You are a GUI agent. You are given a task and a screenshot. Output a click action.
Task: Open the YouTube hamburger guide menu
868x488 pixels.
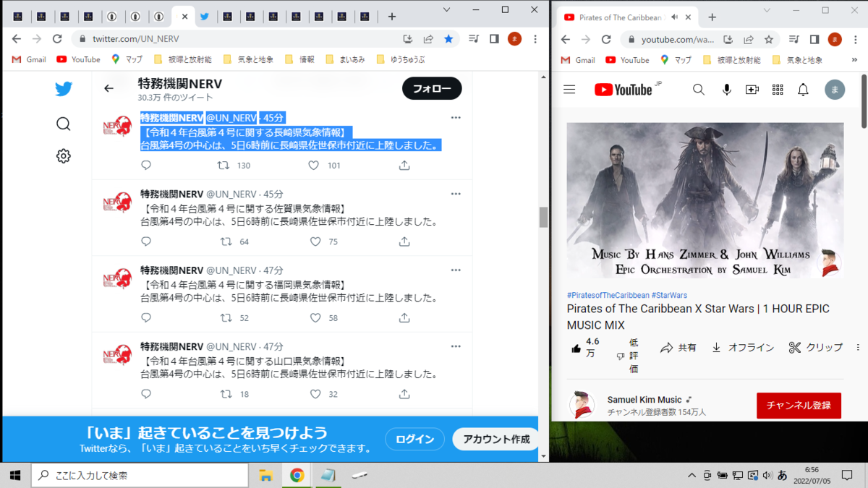click(x=569, y=90)
